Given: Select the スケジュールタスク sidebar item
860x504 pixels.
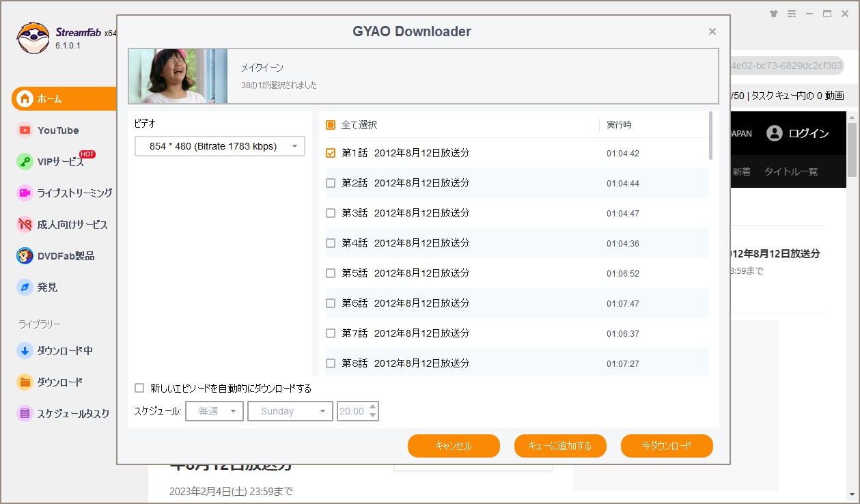Looking at the screenshot, I should (x=64, y=414).
